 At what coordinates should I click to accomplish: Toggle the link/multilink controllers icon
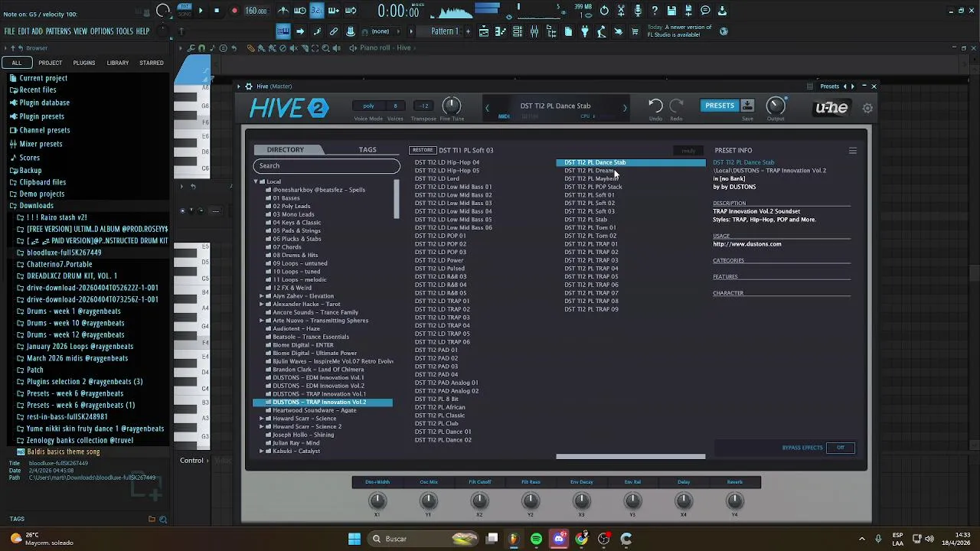click(334, 31)
